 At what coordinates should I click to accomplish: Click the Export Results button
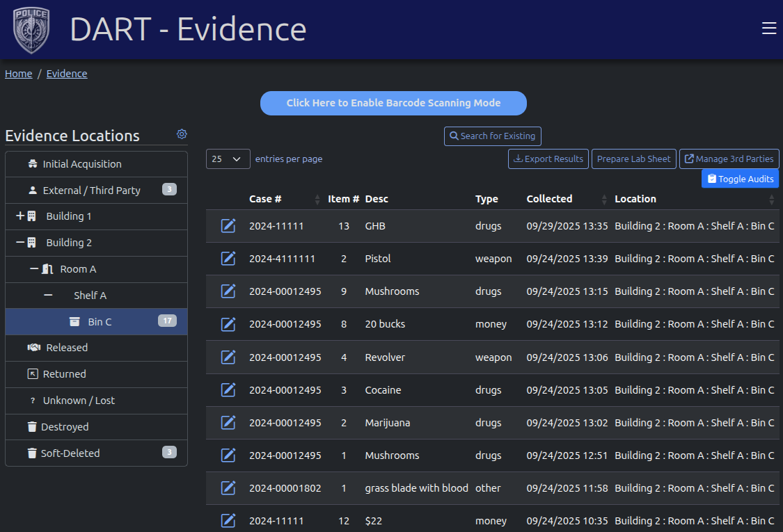(548, 159)
